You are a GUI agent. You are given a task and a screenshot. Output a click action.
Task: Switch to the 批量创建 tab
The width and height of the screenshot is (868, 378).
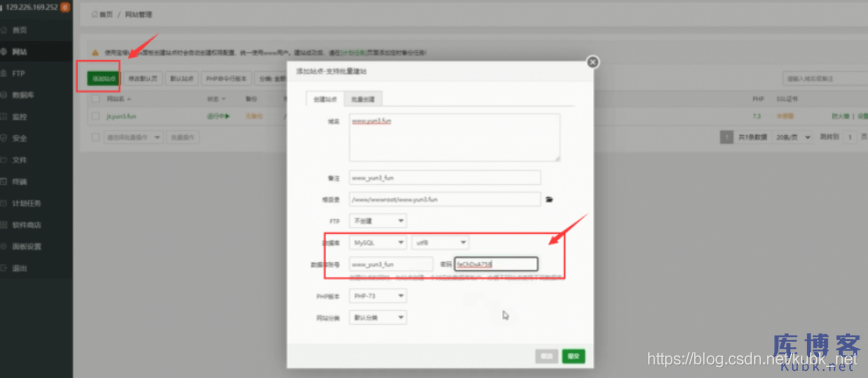pyautogui.click(x=364, y=99)
